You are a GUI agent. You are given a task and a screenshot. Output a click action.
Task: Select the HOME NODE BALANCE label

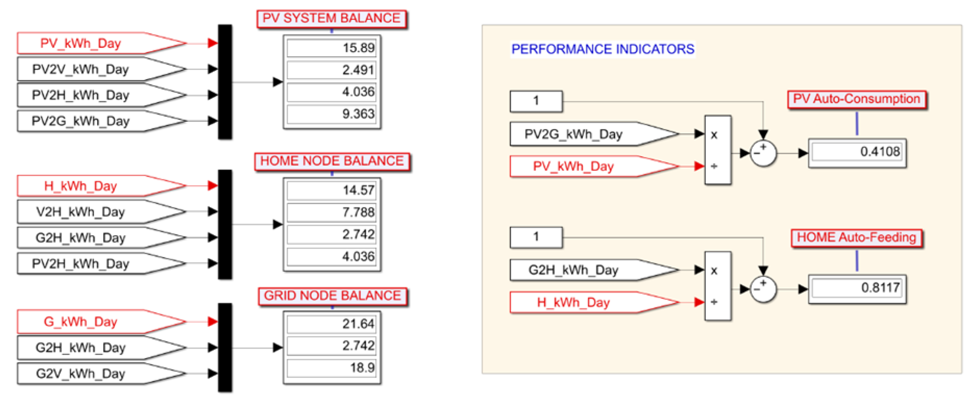(332, 161)
